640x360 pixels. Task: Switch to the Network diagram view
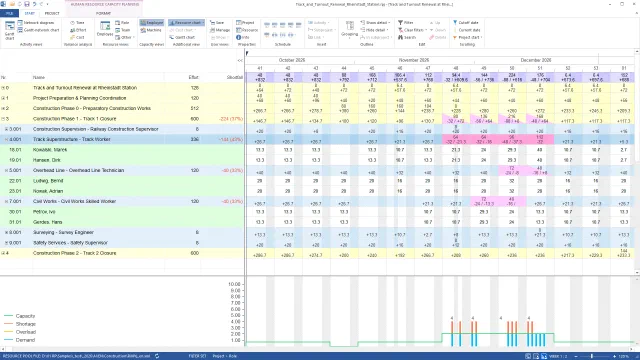coord(35,23)
